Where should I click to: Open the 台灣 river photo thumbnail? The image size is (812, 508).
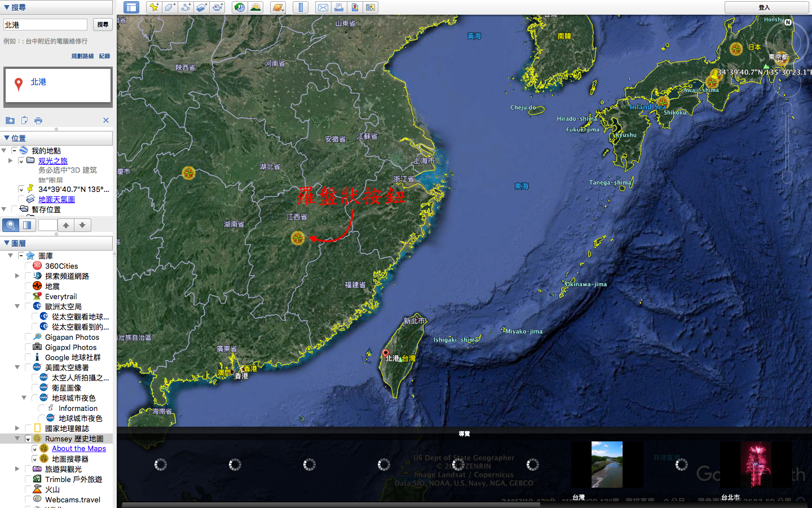(607, 465)
